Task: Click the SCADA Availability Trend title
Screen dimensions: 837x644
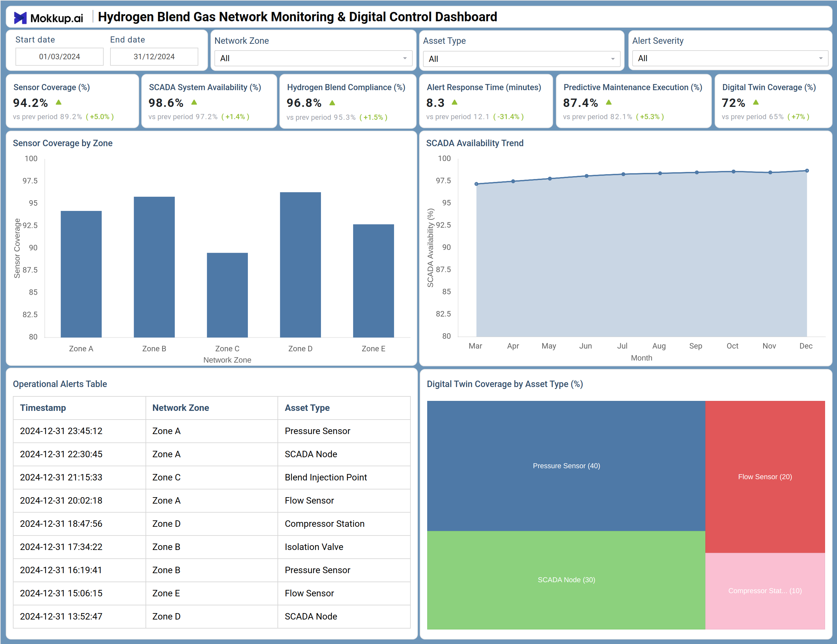Action: pyautogui.click(x=475, y=143)
